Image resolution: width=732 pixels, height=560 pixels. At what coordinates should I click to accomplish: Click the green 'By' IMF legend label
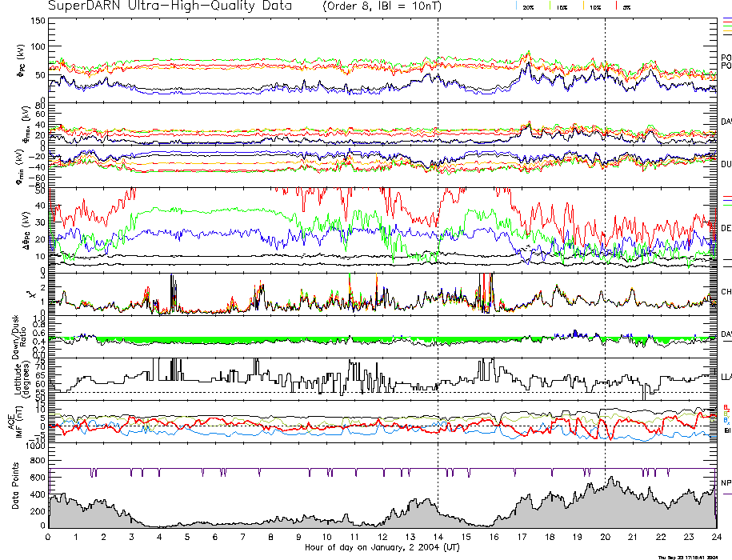tap(726, 414)
